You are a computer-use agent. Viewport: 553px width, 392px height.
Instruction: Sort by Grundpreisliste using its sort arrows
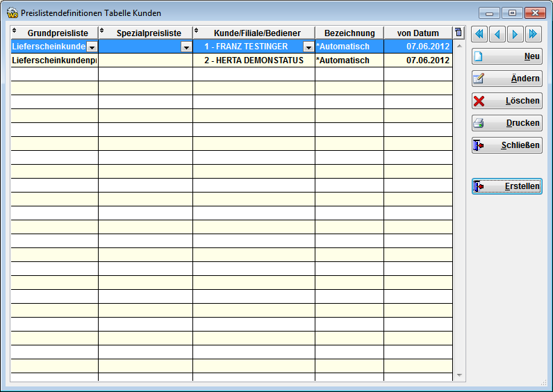[x=14, y=31]
